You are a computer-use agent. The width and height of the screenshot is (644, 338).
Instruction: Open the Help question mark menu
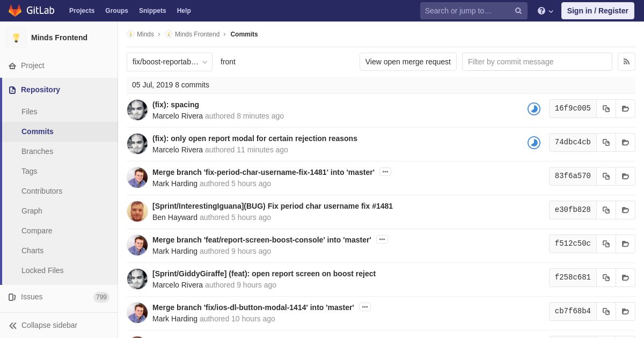coord(545,11)
